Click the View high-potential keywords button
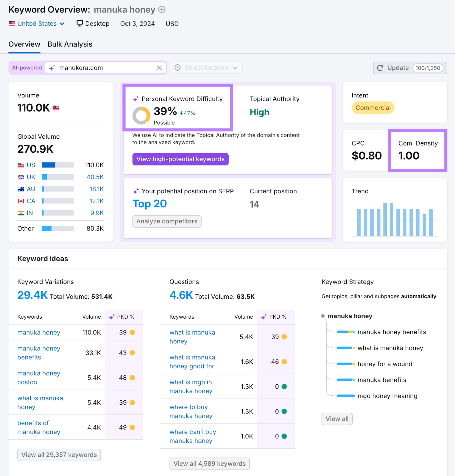 click(180, 159)
